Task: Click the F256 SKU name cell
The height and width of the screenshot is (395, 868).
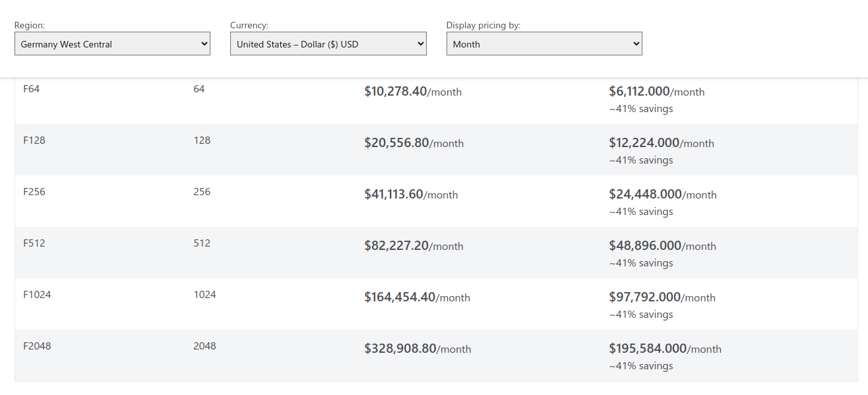Action: click(x=34, y=192)
